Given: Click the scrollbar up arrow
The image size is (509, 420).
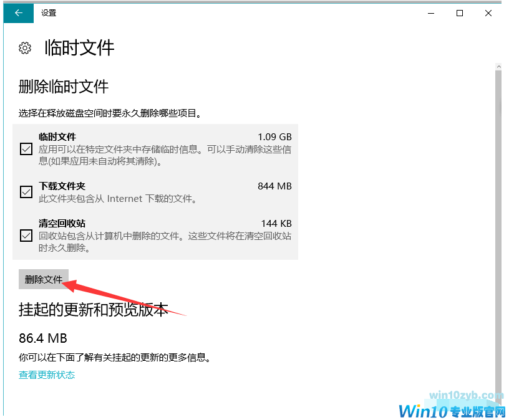Looking at the screenshot, I should click(498, 66).
